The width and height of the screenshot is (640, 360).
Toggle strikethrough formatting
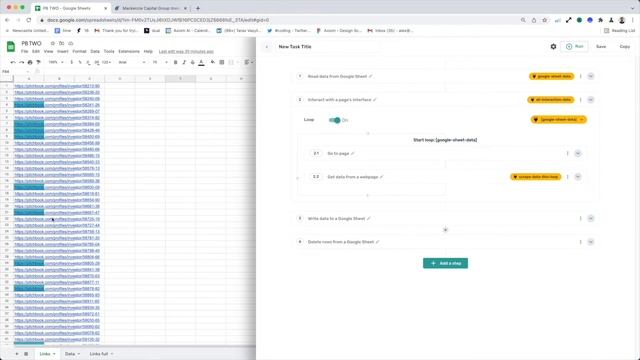coord(193,62)
